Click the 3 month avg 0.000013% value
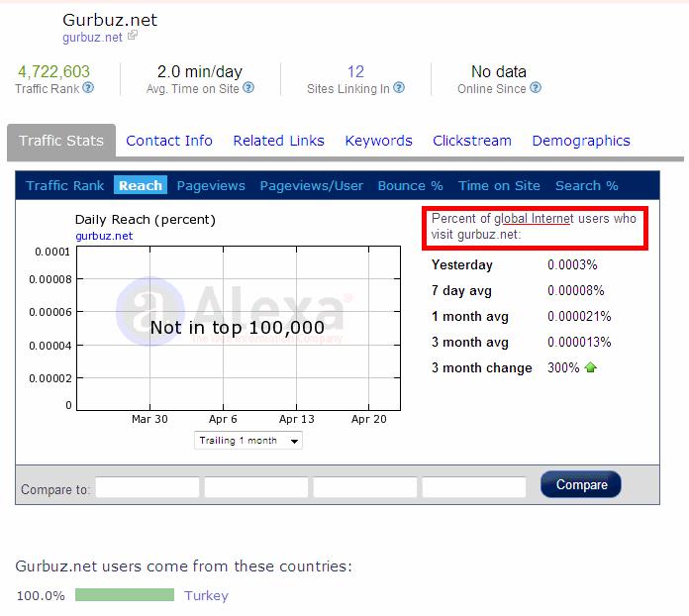This screenshot has width=689, height=616. pyautogui.click(x=579, y=342)
